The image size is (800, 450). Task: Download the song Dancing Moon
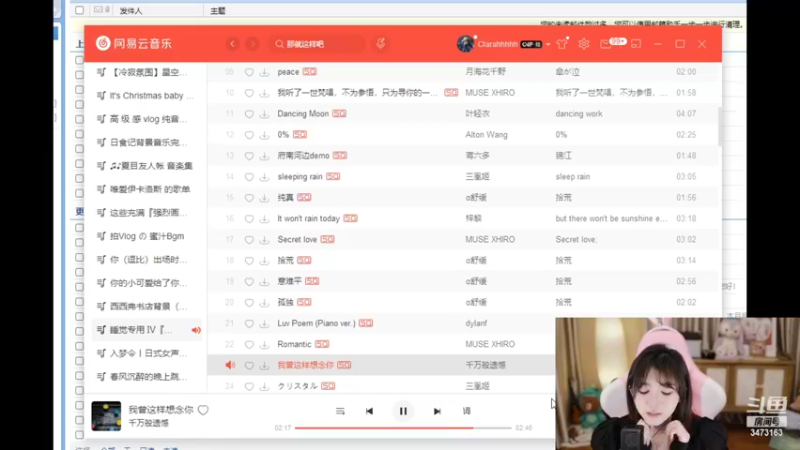[x=264, y=114]
